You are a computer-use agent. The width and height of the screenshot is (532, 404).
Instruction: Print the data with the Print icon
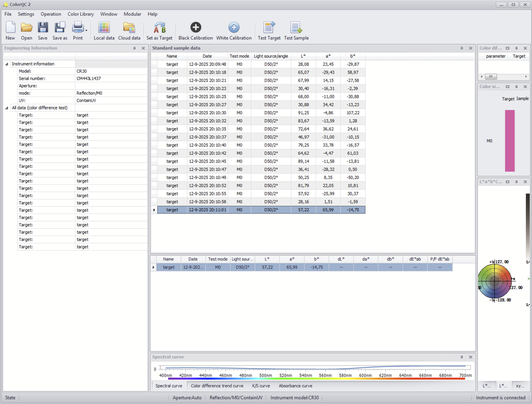click(78, 31)
